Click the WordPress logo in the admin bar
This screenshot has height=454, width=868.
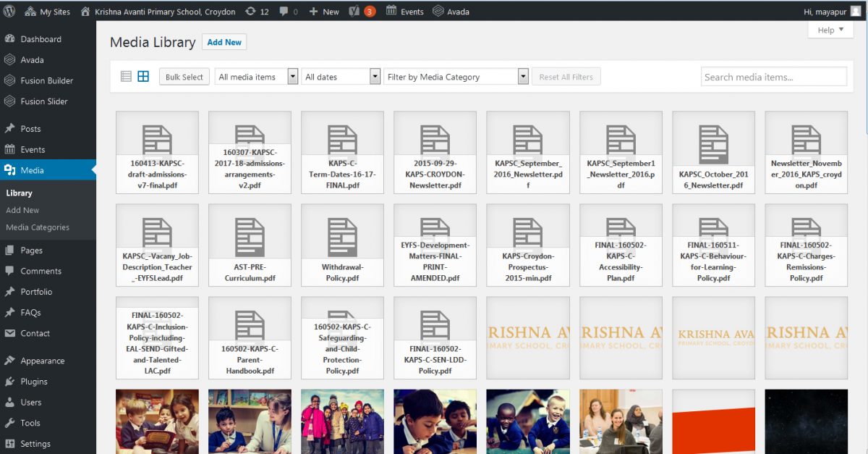click(11, 11)
